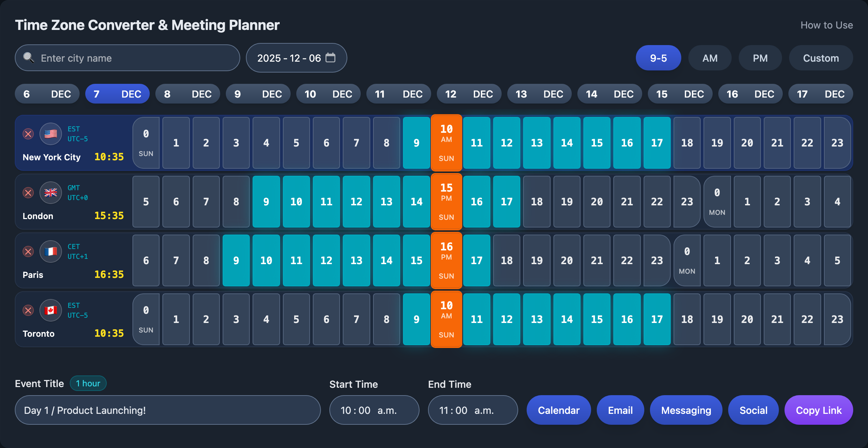Open the calendar picker icon in date field

[330, 58]
